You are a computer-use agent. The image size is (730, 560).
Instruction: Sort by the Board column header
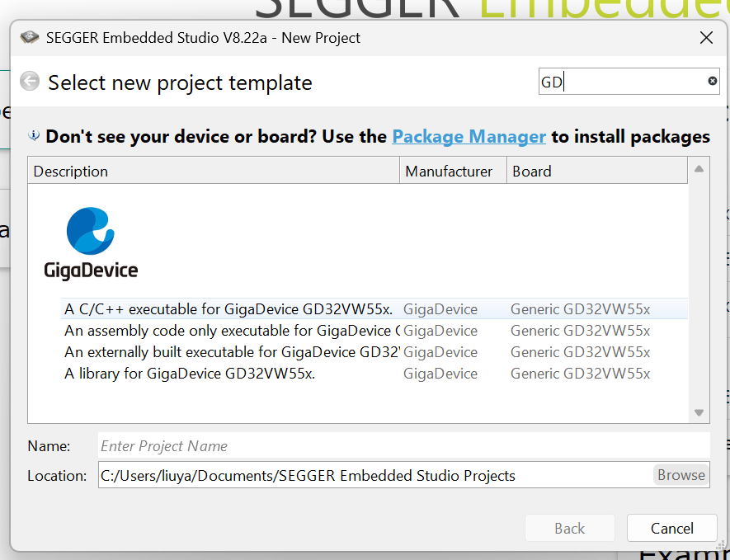(596, 172)
